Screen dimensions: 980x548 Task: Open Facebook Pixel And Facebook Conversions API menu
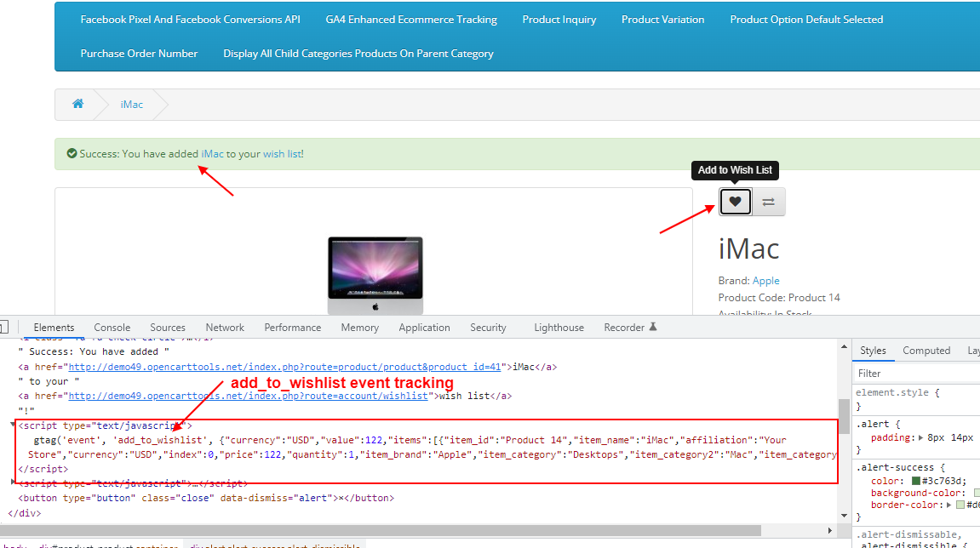(x=190, y=20)
